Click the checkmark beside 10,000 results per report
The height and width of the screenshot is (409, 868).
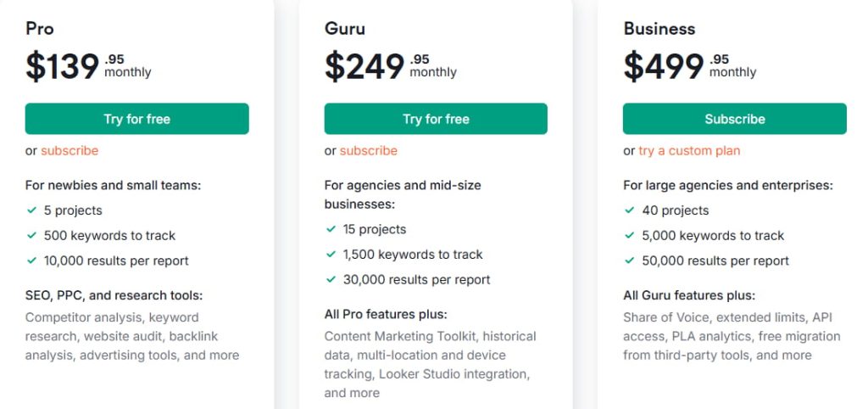coord(31,261)
